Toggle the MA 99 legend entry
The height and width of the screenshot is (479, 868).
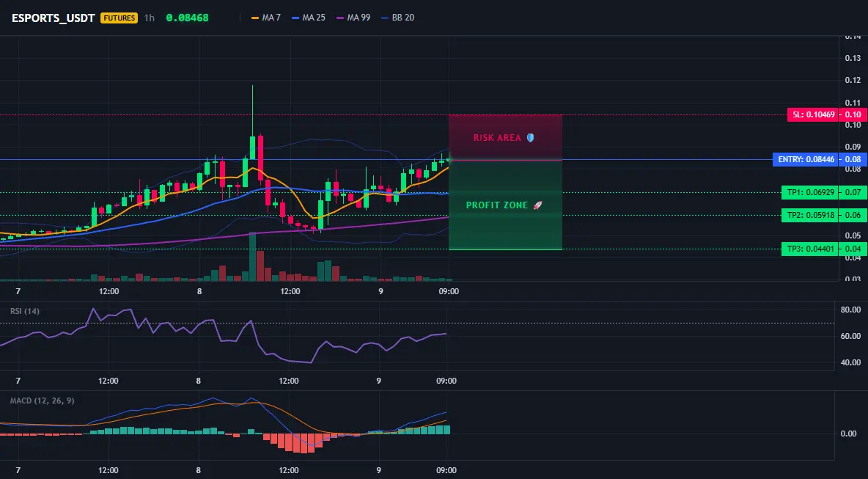point(353,18)
